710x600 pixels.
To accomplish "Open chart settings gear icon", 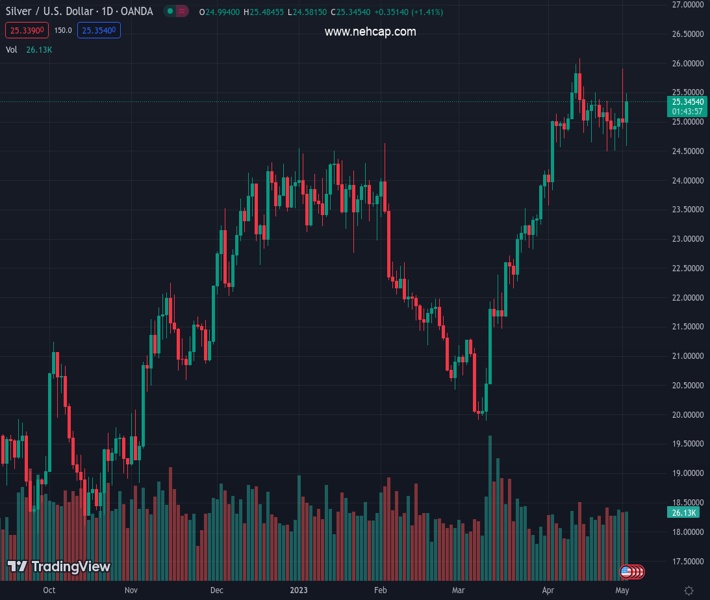I will 688,590.
